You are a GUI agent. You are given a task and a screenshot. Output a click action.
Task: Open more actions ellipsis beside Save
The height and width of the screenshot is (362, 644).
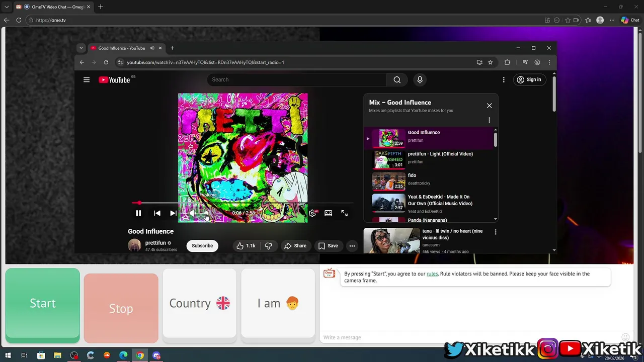352,246
